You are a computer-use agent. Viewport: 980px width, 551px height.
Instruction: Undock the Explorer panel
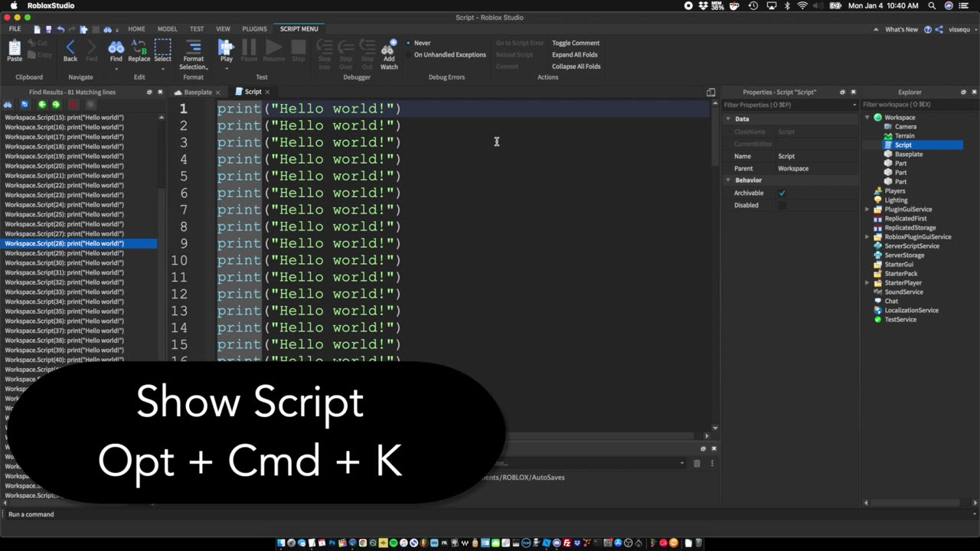point(963,92)
